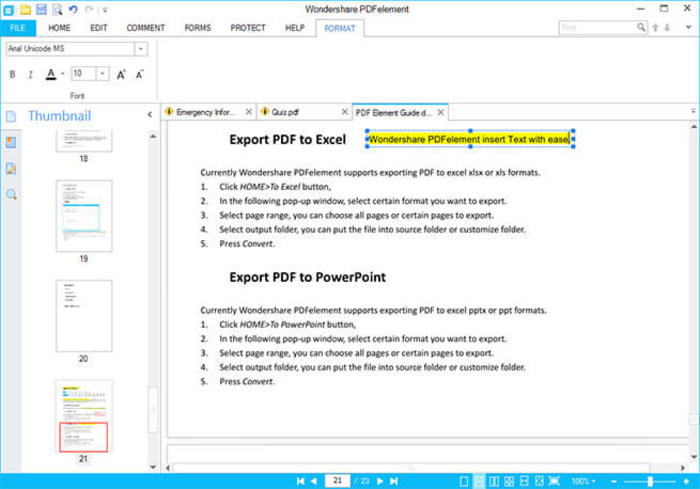The image size is (700, 489).
Task: Close the Quiz.pdf document tab
Action: point(345,112)
